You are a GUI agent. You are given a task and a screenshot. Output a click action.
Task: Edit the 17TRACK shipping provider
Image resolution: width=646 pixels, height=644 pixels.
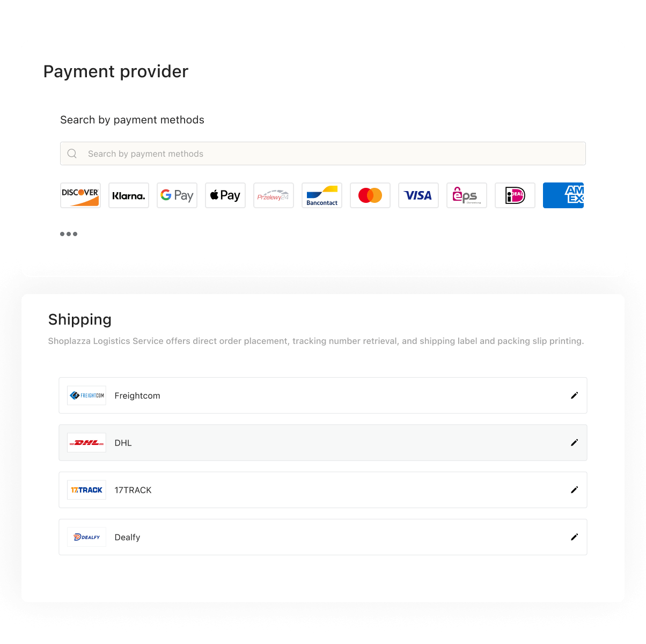click(574, 490)
